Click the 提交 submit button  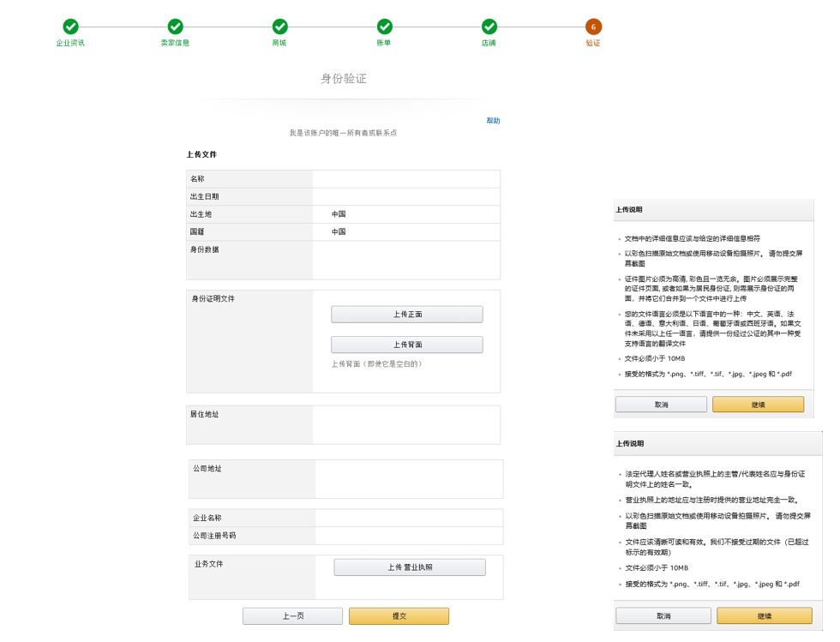399,615
